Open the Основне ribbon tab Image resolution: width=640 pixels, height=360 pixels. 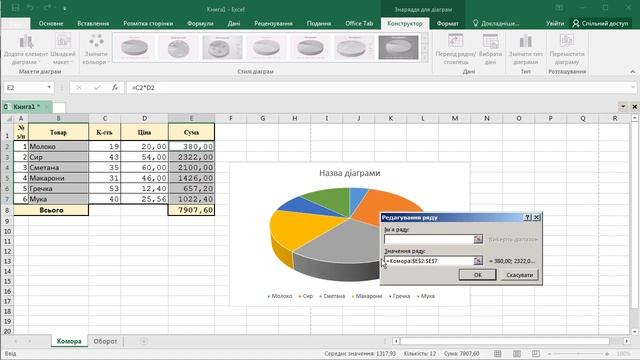pyautogui.click(x=51, y=23)
